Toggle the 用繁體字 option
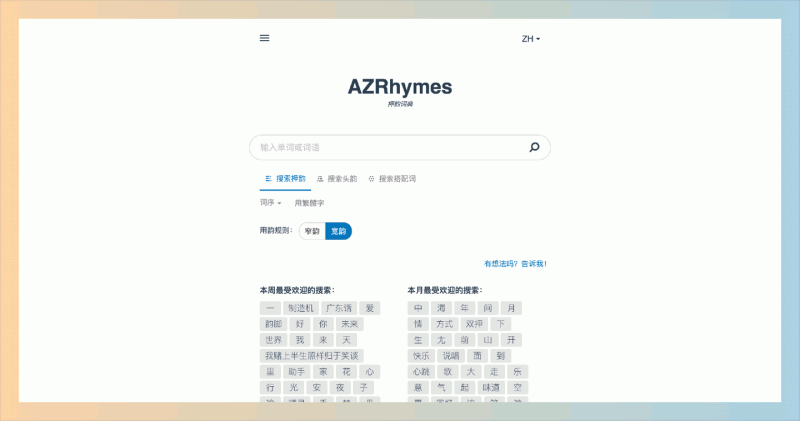800x421 pixels. [309, 203]
